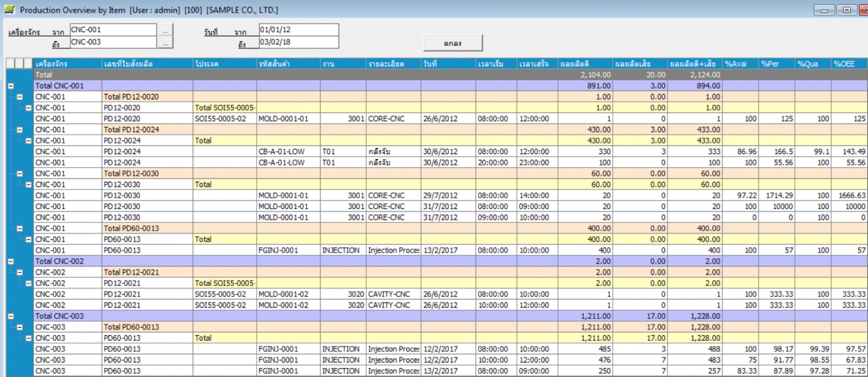Sort by the %Qua column header
This screenshot has height=377, width=868.
coord(813,63)
